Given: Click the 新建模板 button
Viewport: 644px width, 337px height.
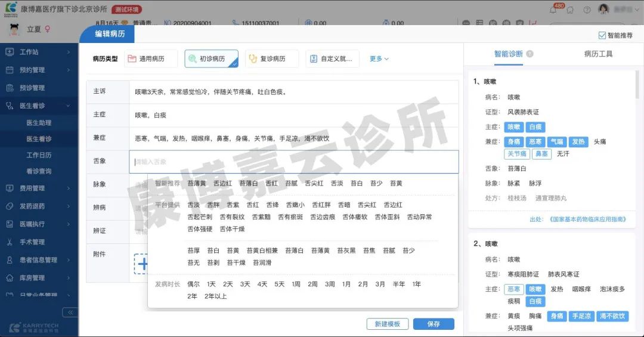Looking at the screenshot, I should [x=388, y=324].
